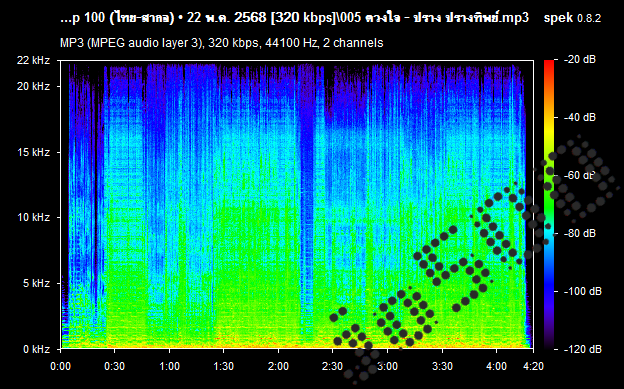Click the "spek 0.8.2" version label
Image resolution: width=624 pixels, height=389 pixels.
[572, 18]
